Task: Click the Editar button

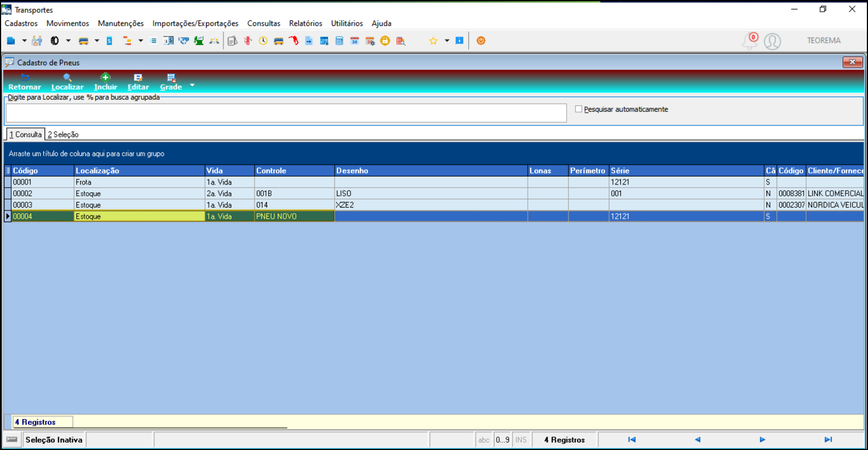Action: click(138, 82)
